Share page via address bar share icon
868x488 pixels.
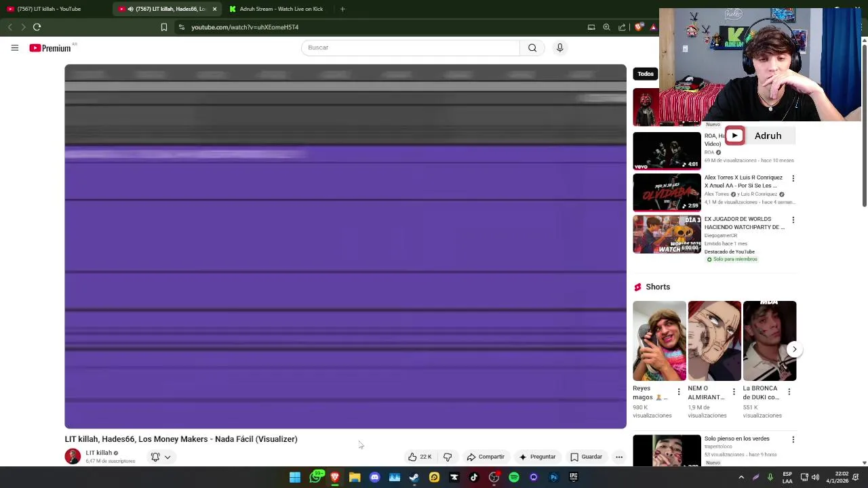click(x=622, y=27)
